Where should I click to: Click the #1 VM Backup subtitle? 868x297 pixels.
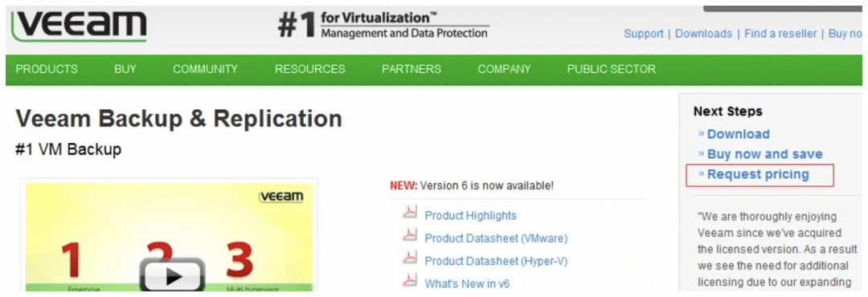(x=68, y=149)
